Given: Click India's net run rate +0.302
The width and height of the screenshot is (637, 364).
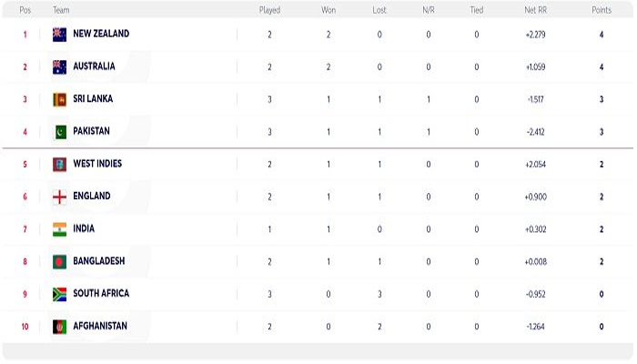Looking at the screenshot, I should pyautogui.click(x=535, y=229).
